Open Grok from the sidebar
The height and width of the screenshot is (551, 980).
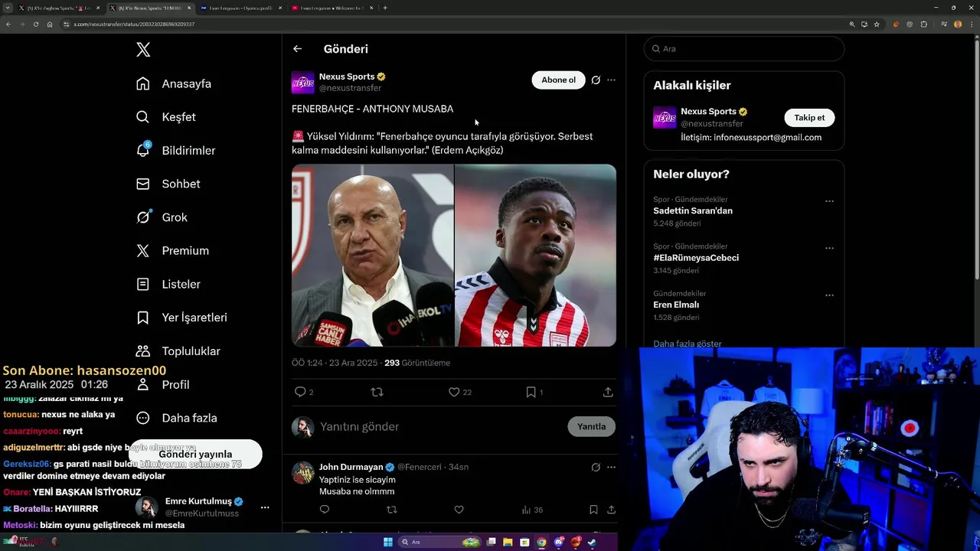coord(162,217)
